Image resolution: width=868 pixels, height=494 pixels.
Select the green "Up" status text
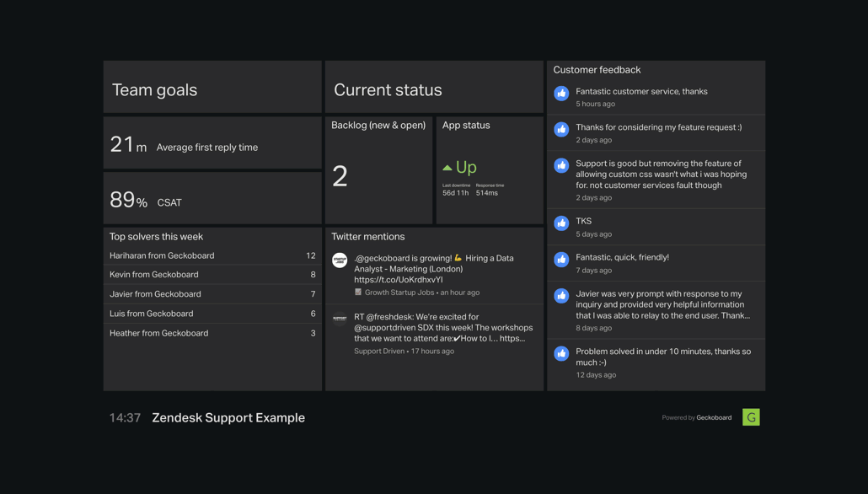tap(466, 167)
